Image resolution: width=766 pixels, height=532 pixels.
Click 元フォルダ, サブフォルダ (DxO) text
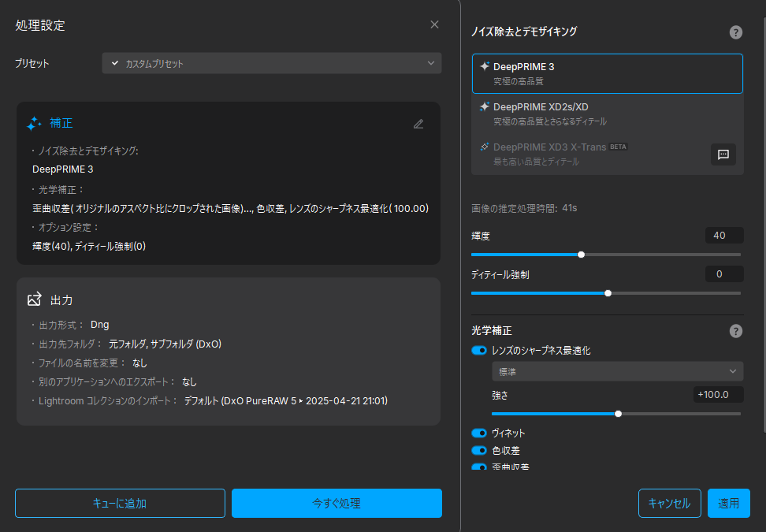pyautogui.click(x=165, y=344)
